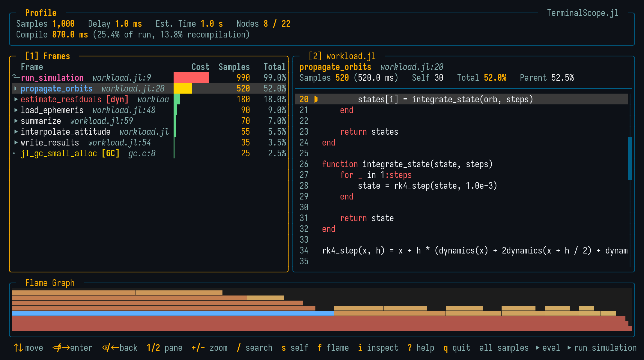Click the rk4_step definition on line 34

[475, 250]
